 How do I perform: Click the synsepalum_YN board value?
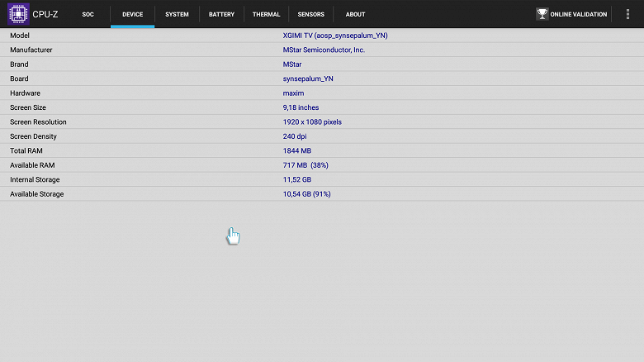tap(308, 79)
